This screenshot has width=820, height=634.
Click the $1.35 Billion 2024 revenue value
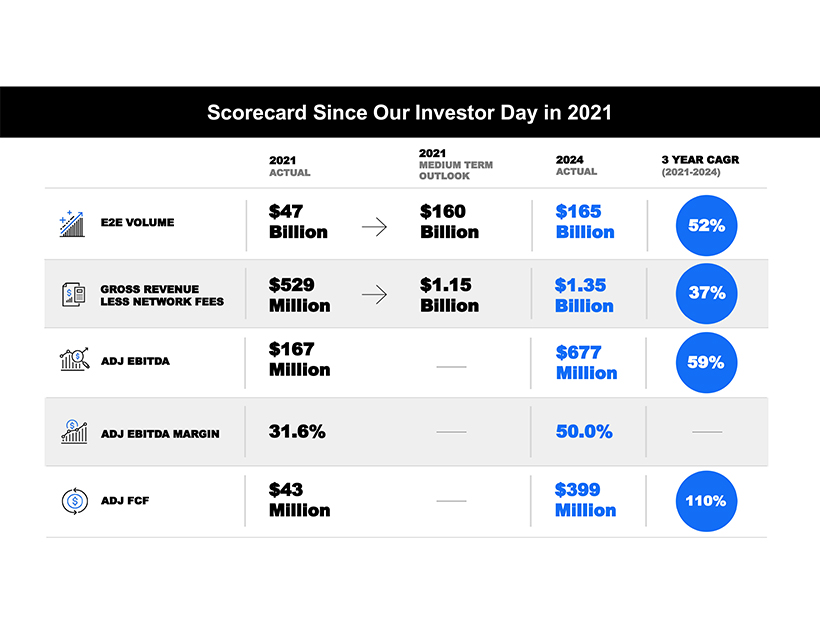pyautogui.click(x=584, y=295)
